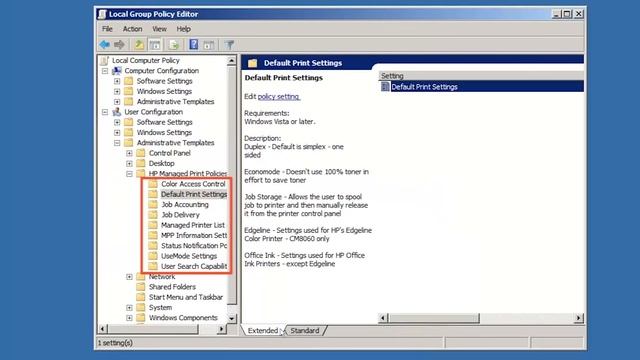Click the title bar application icon
Image resolution: width=640 pixels, height=360 pixels.
tap(102, 14)
